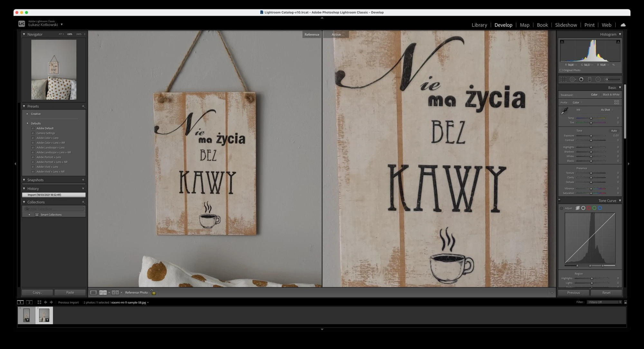Go forward with the filmstrip right arrow
Screen dimensions: 644x349
tap(51, 302)
